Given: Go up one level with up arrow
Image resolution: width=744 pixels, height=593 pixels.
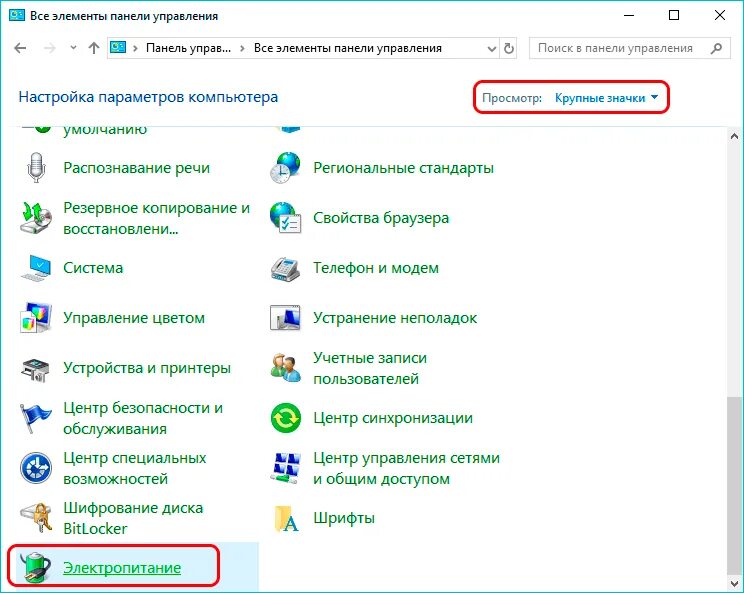Looking at the screenshot, I should click(x=93, y=48).
